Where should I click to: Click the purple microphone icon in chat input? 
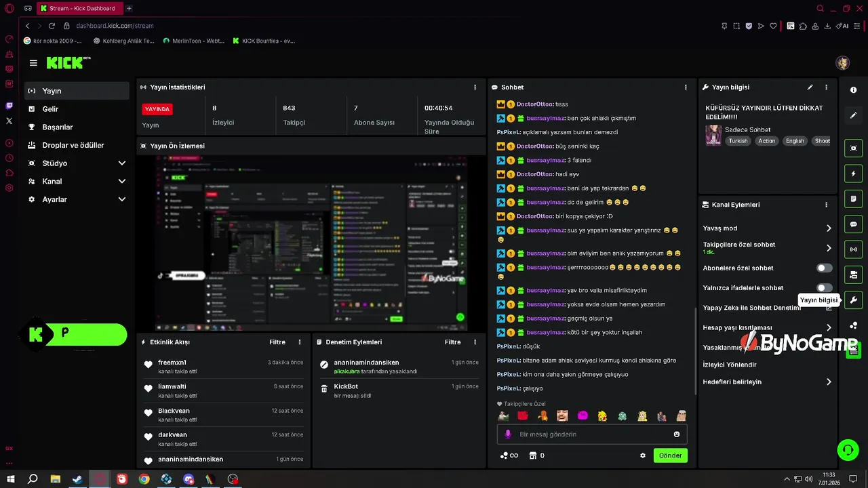tap(508, 434)
